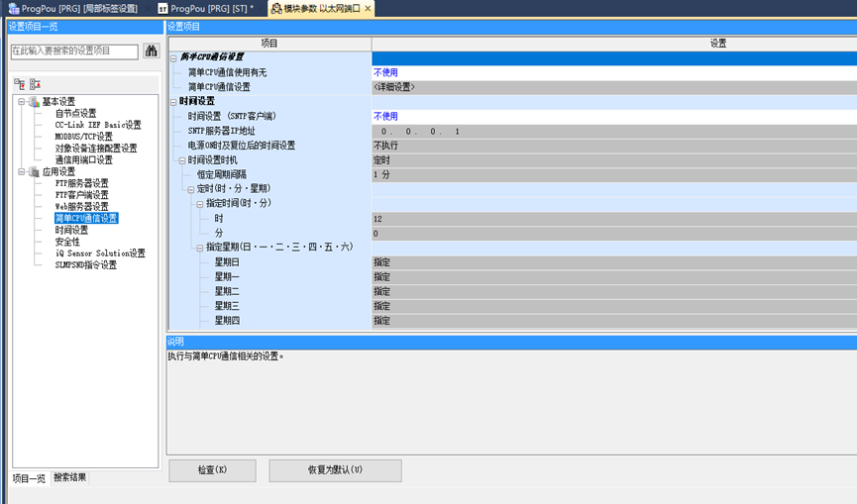Image resolution: width=857 pixels, height=504 pixels.
Task: Collapse the 基本设置 tree node
Action: tap(21, 101)
